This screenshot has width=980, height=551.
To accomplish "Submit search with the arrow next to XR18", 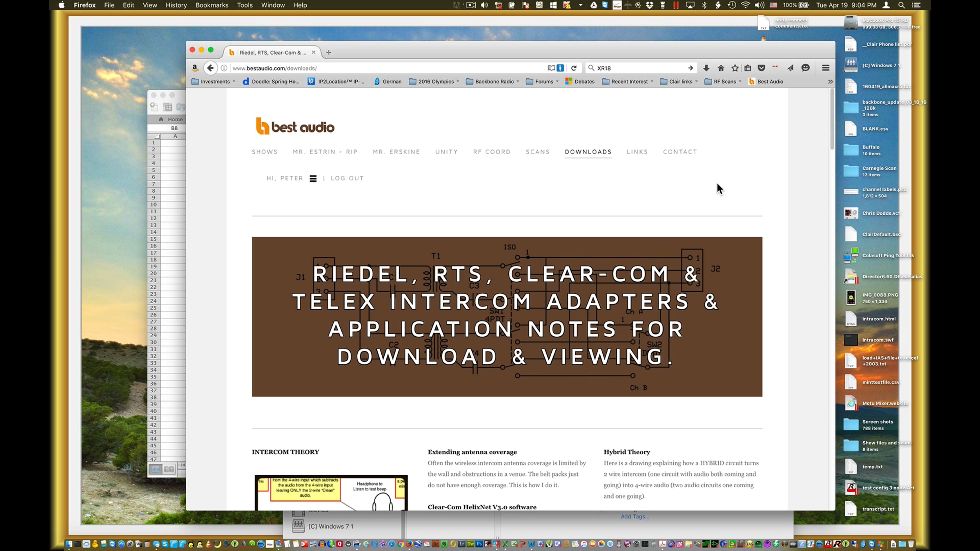I will click(690, 68).
